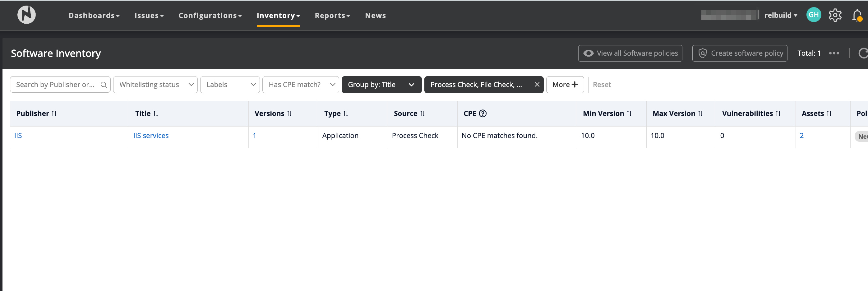Click View all Software policies

point(630,53)
